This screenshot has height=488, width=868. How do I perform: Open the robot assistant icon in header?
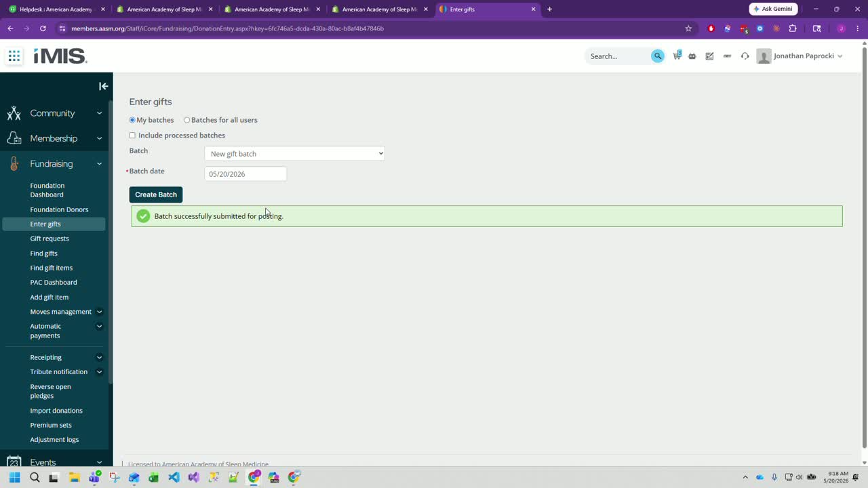point(692,56)
